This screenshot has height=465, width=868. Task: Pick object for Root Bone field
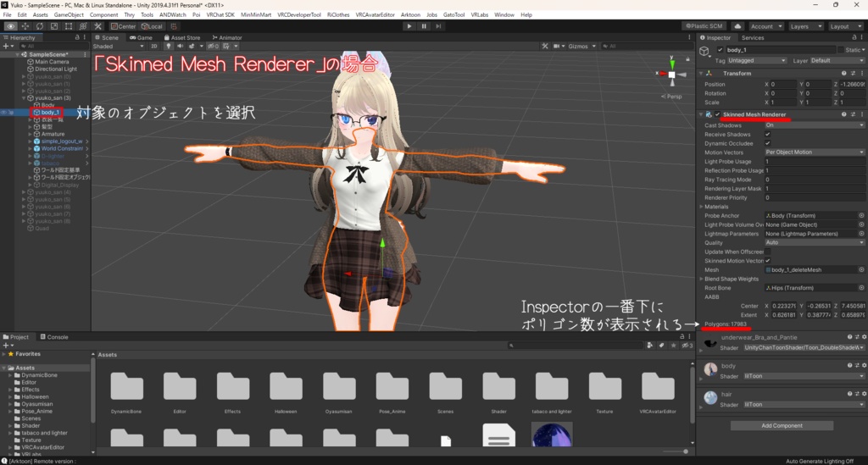[x=861, y=288]
